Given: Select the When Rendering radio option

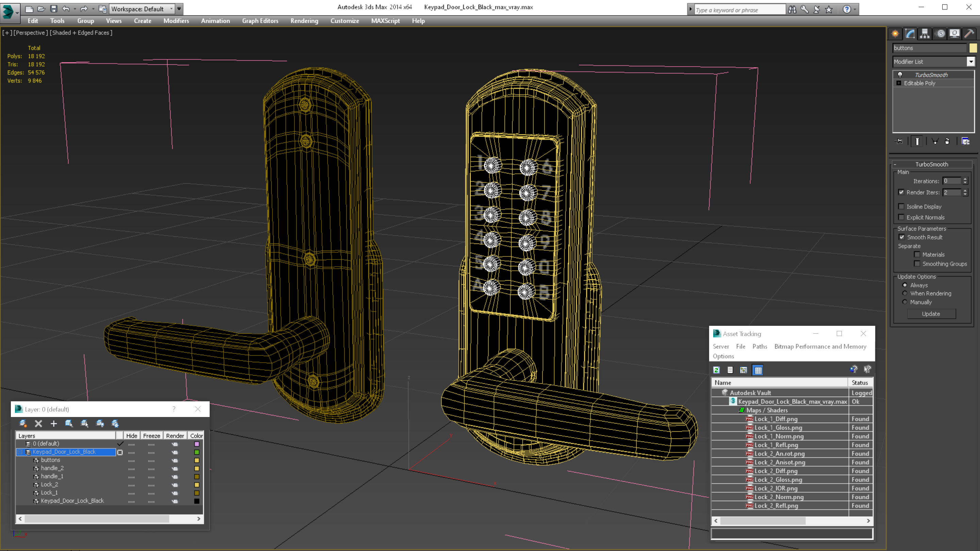Looking at the screenshot, I should pyautogui.click(x=905, y=294).
